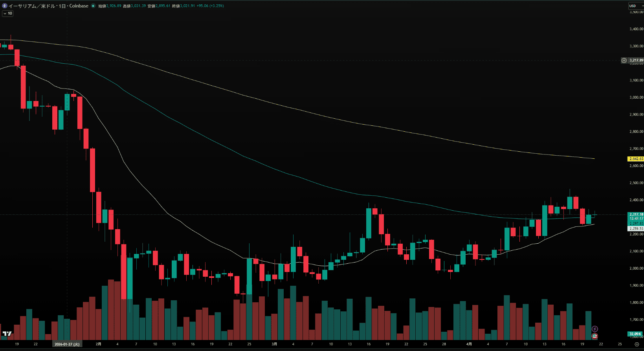Click the red circular event flag icon

(x=595, y=336)
